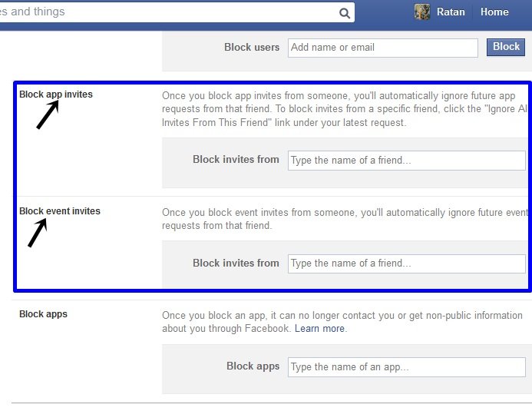Click the search magnifier icon
This screenshot has width=532, height=411.
pyautogui.click(x=345, y=13)
